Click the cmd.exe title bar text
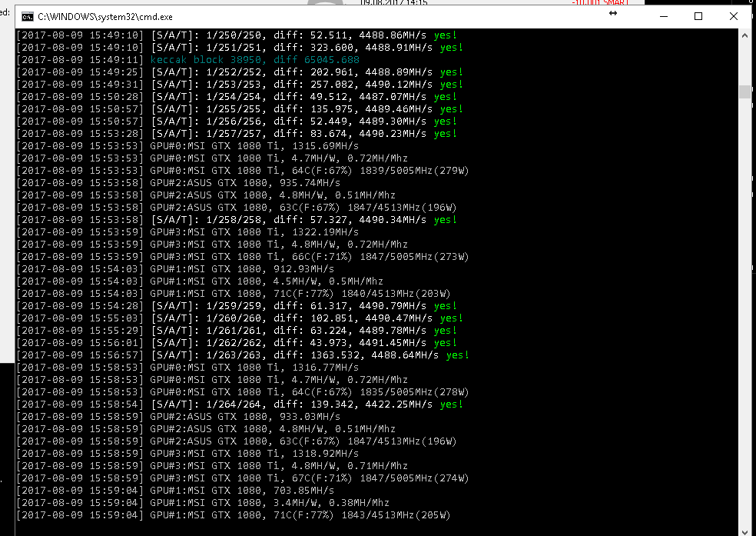This screenshot has height=536, width=756. click(105, 17)
